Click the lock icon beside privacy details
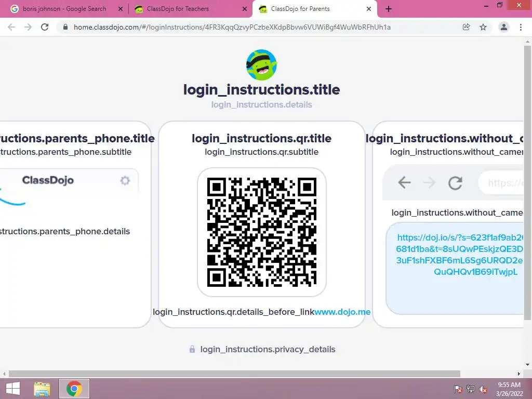The height and width of the screenshot is (399, 532). click(x=192, y=349)
